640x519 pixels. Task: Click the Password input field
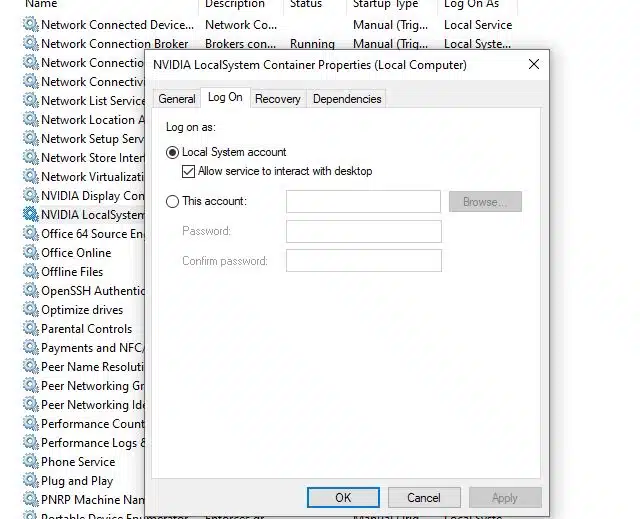[x=364, y=231]
